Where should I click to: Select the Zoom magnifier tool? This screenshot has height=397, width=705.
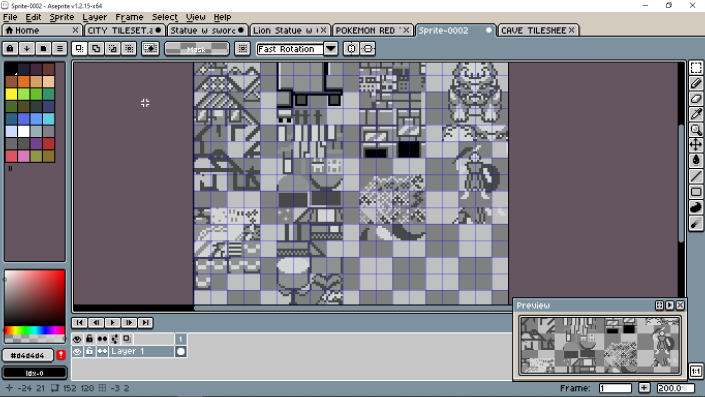pyautogui.click(x=696, y=129)
